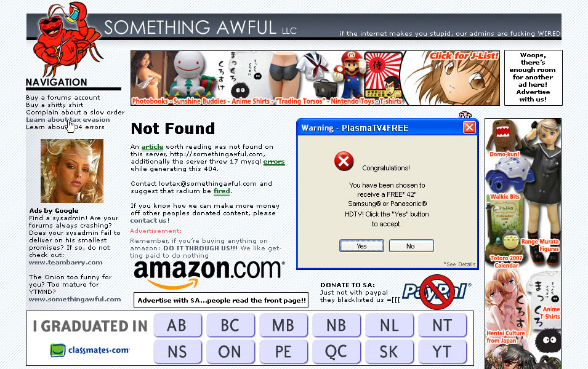Open Learn about tax evasion navigation link
The width and height of the screenshot is (588, 369).
68,120
